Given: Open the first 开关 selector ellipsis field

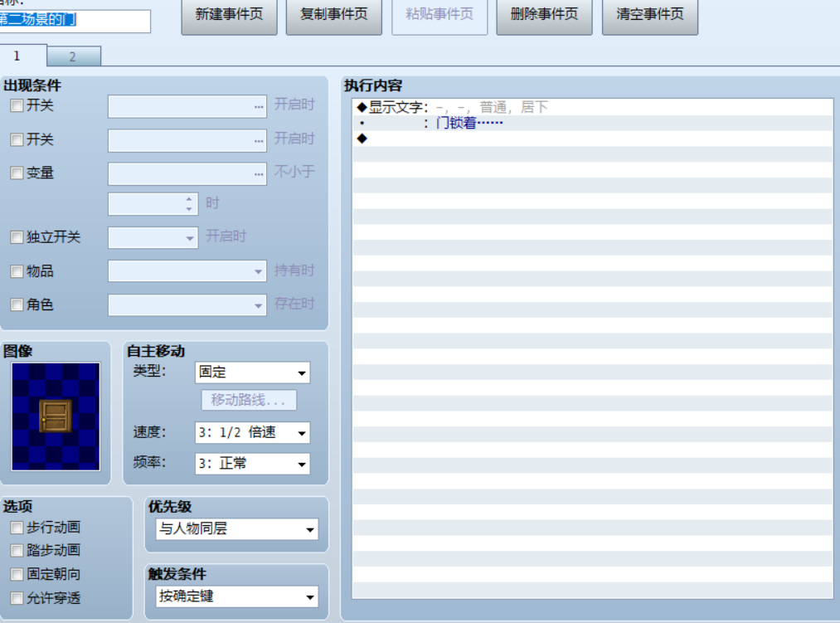Looking at the screenshot, I should [187, 107].
